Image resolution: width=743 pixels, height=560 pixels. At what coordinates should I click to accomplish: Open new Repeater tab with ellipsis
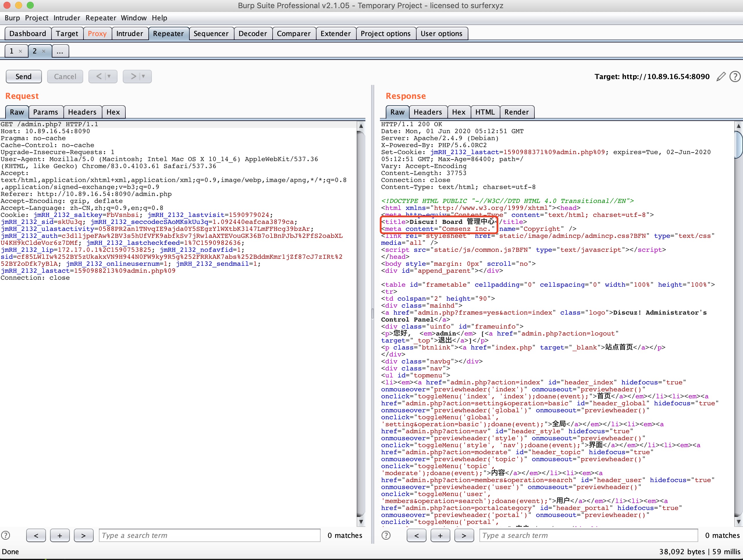point(60,51)
